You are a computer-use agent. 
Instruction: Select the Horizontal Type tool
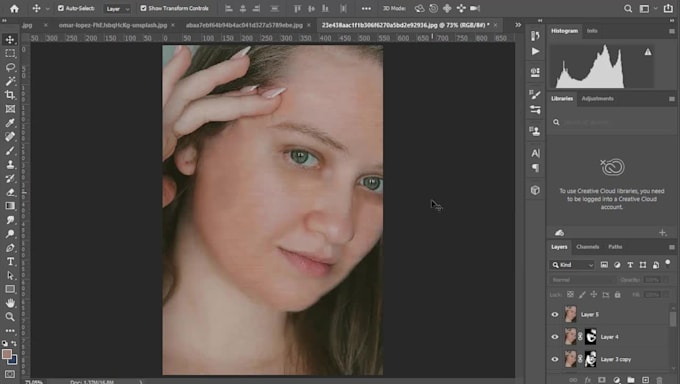pyautogui.click(x=10, y=262)
